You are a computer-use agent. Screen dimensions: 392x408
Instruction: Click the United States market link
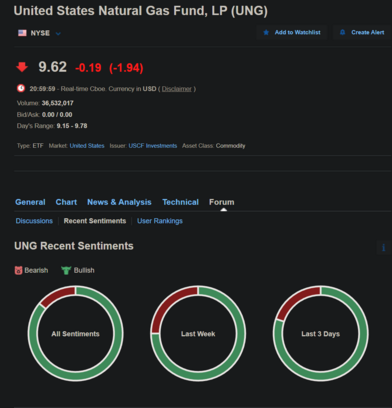[x=87, y=146]
